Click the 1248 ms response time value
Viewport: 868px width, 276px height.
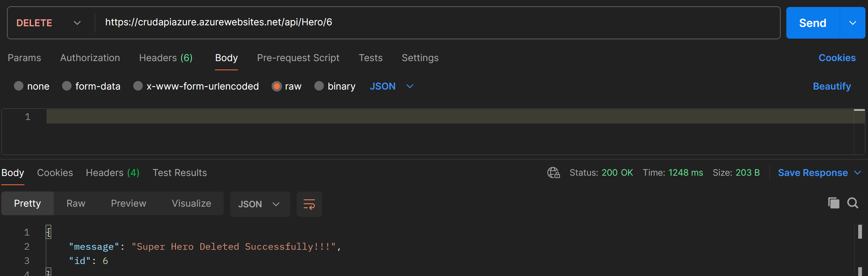[x=686, y=172]
